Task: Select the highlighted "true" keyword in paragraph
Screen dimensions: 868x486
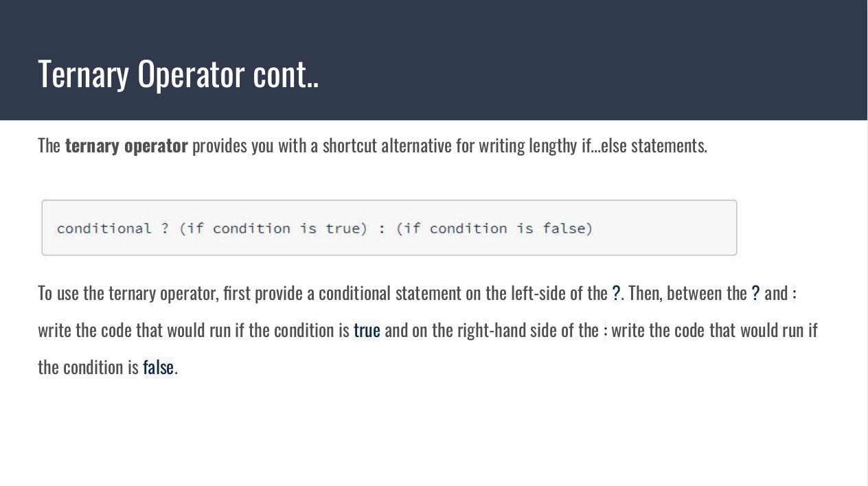Action: point(367,330)
